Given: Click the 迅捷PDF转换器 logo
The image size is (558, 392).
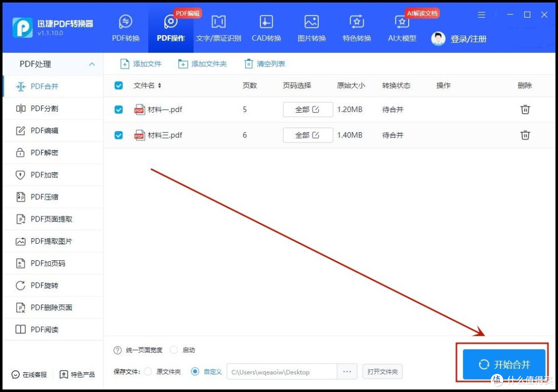Looking at the screenshot, I should coord(22,27).
